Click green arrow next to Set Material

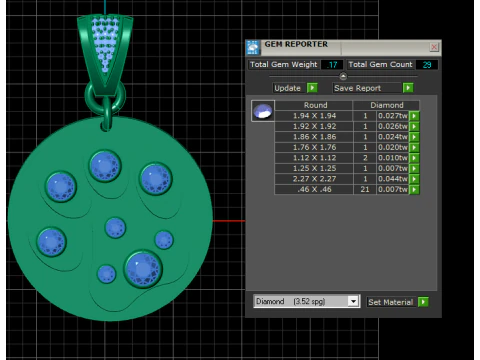[x=423, y=302]
